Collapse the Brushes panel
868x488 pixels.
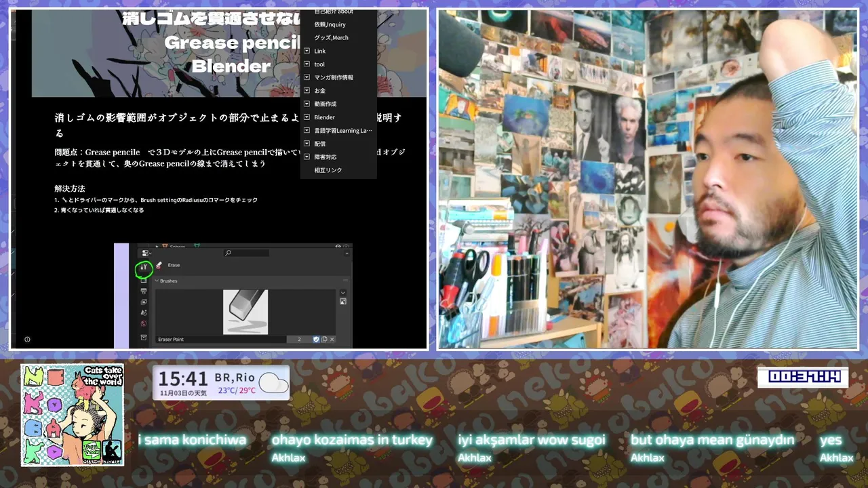[x=157, y=281]
